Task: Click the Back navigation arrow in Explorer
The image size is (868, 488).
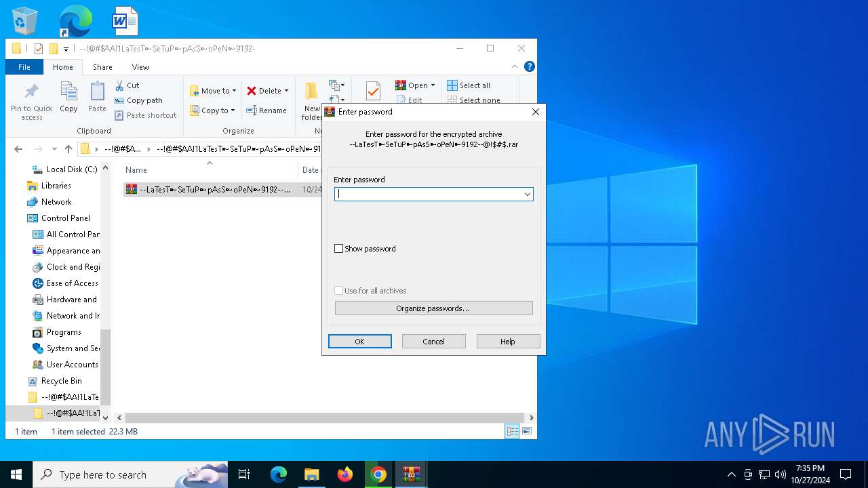Action: pos(18,149)
